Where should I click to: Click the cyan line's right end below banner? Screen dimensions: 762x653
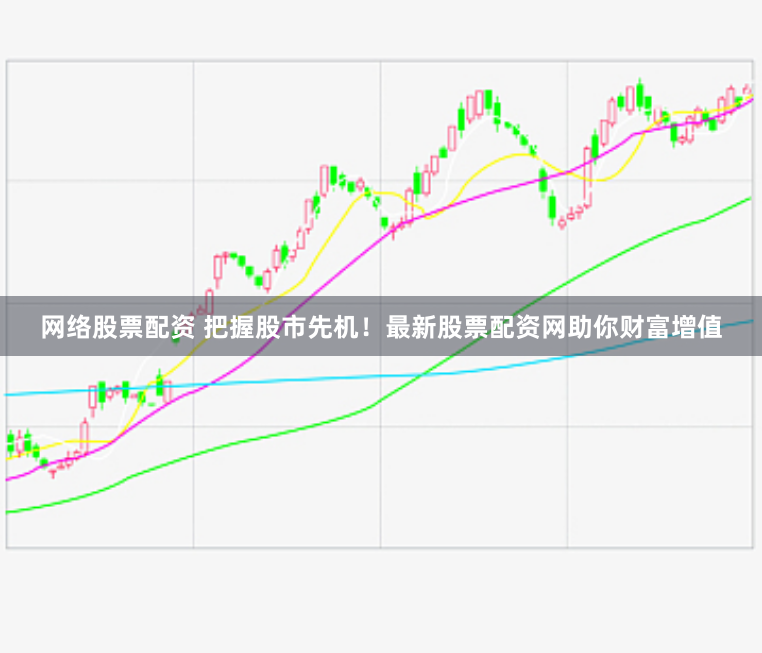tap(748, 323)
